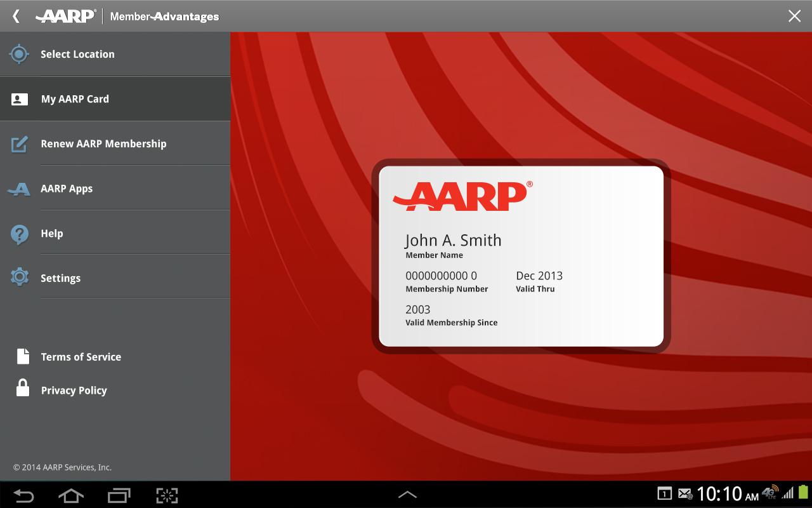This screenshot has width=812, height=508.
Task: Expand the bottom navigation bar up-chevron
Action: point(407,495)
